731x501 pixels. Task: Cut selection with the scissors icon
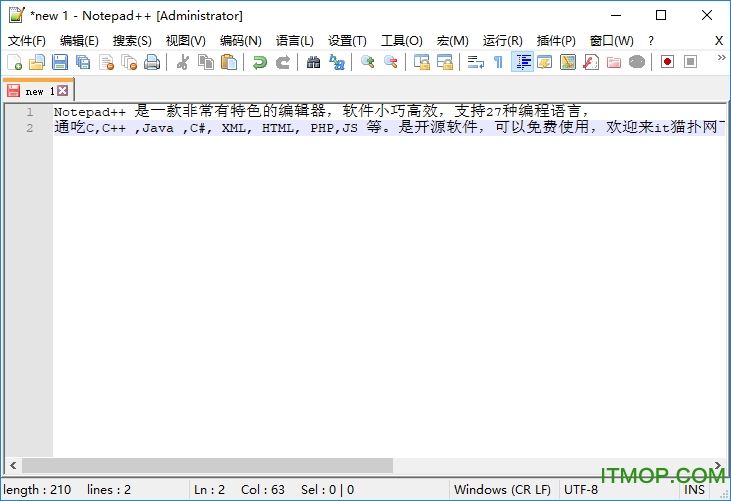[183, 62]
